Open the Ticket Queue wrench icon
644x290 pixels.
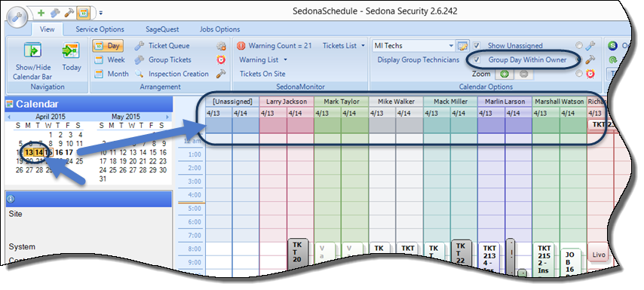pyautogui.click(x=140, y=46)
